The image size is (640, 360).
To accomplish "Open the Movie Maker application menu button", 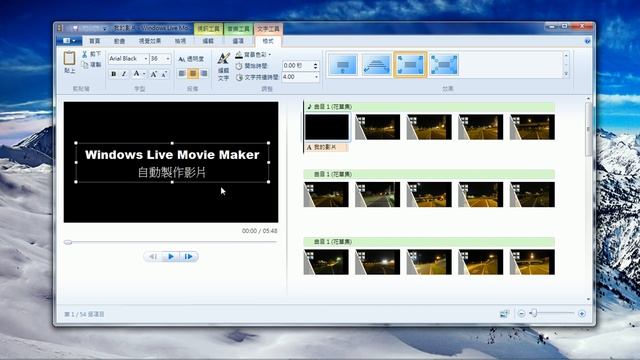I will tap(69, 41).
